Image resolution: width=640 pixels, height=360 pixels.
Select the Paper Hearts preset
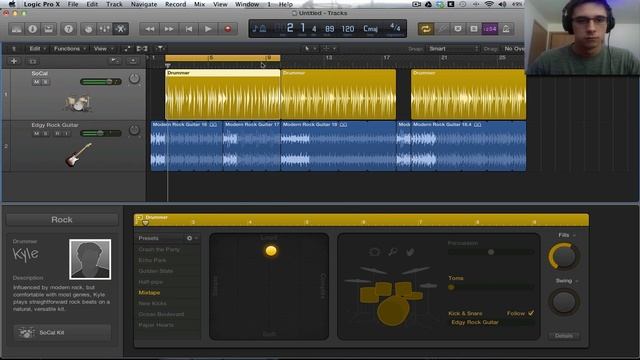(x=156, y=325)
